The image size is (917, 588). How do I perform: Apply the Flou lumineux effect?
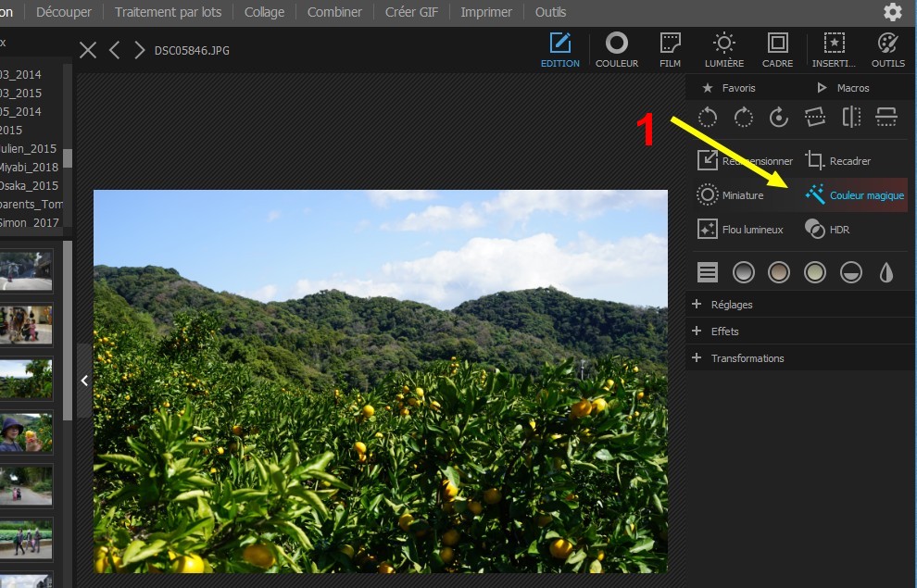(x=740, y=229)
